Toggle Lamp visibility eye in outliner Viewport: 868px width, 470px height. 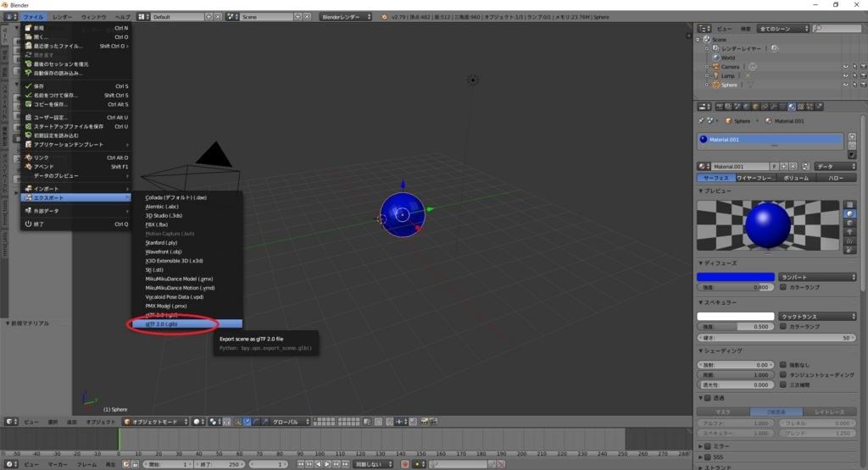[845, 75]
